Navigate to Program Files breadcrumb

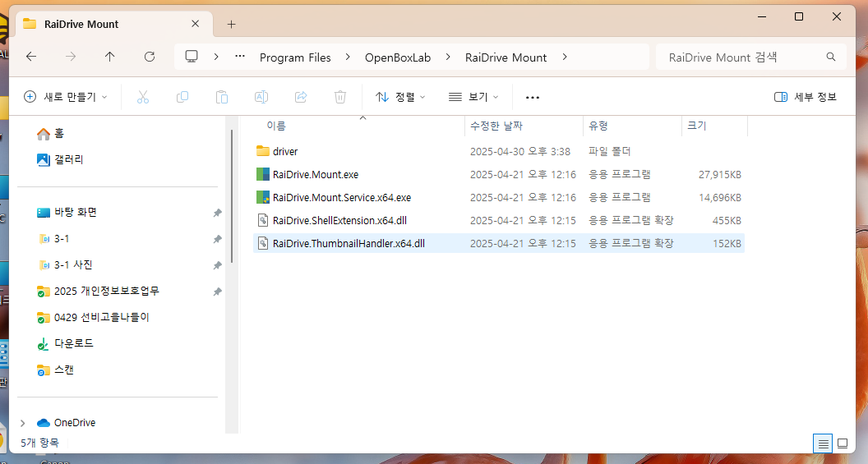[295, 57]
